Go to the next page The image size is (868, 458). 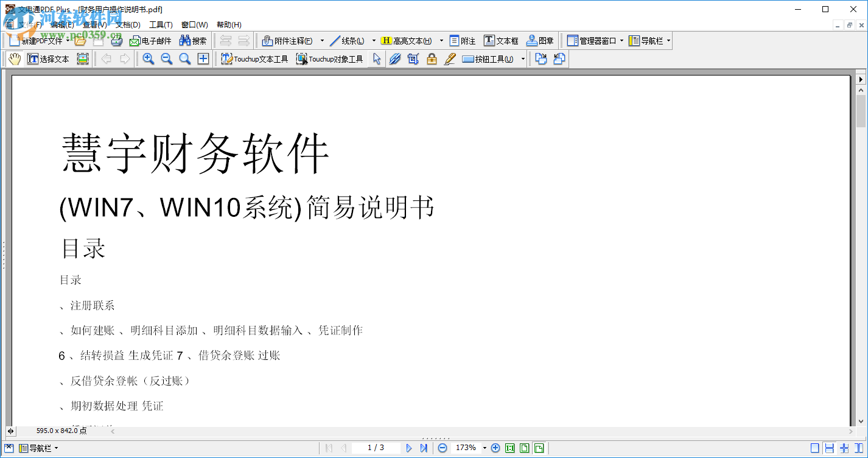pyautogui.click(x=409, y=448)
